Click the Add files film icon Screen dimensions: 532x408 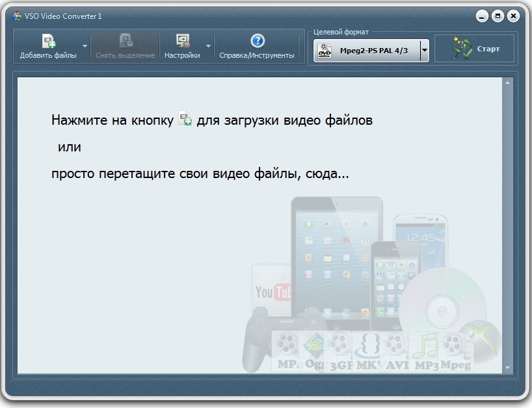coord(48,42)
